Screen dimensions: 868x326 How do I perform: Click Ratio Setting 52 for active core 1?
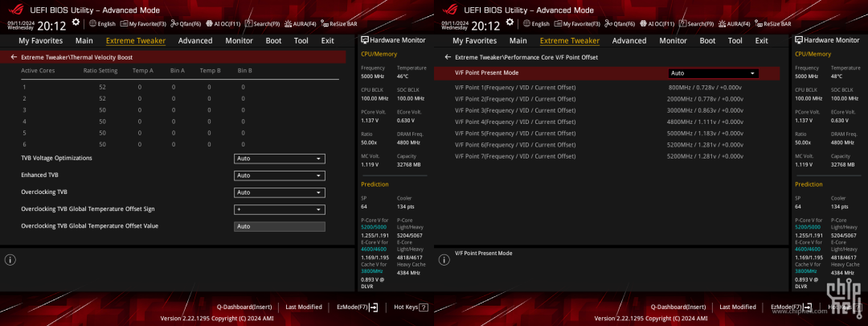[x=102, y=87]
